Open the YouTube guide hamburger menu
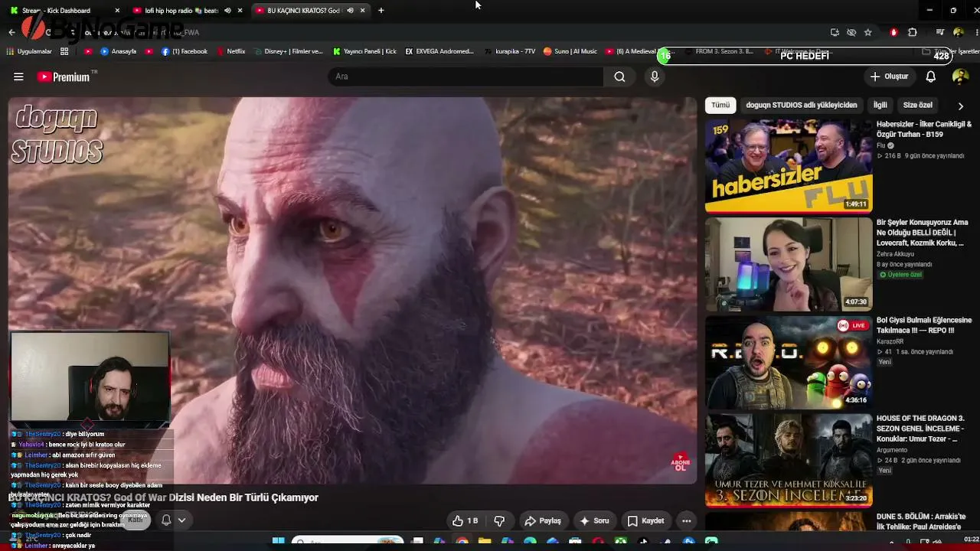The height and width of the screenshot is (551, 980). 18,77
